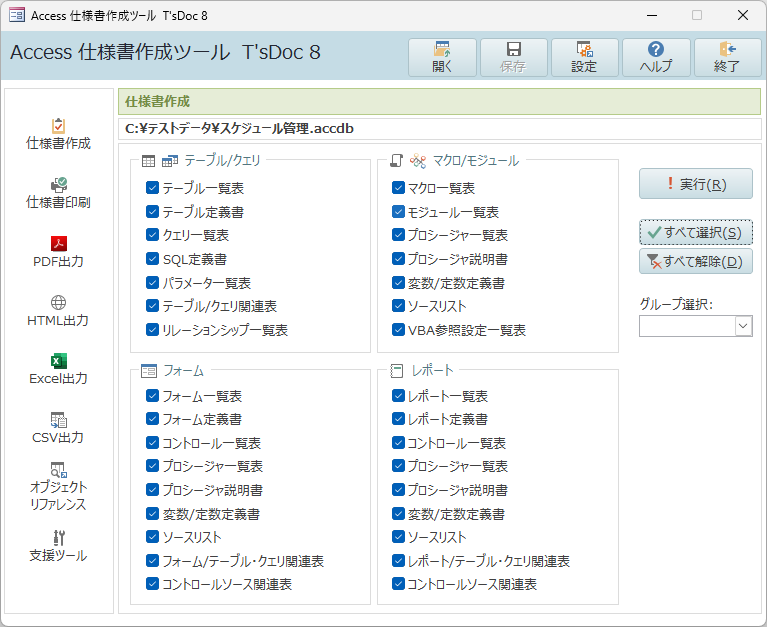Screen dimensions: 767x627
Task: Choose the HTML出力 globe icon
Action: coord(58,302)
